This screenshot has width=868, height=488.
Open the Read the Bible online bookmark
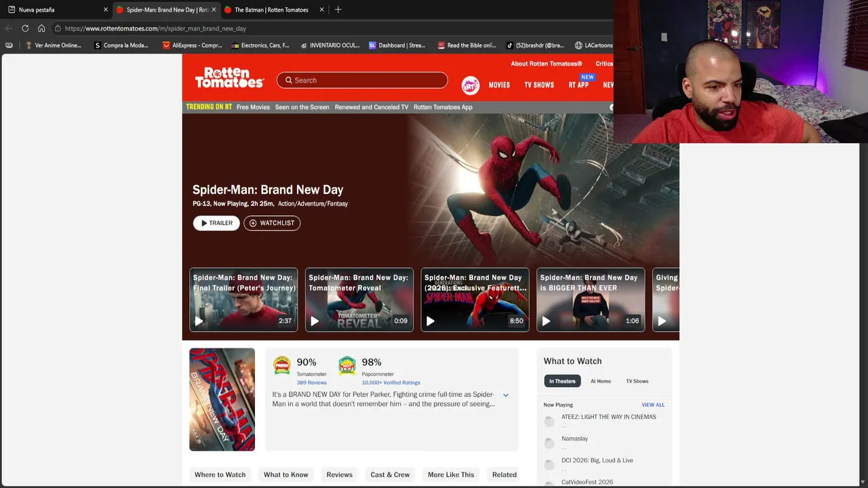467,45
